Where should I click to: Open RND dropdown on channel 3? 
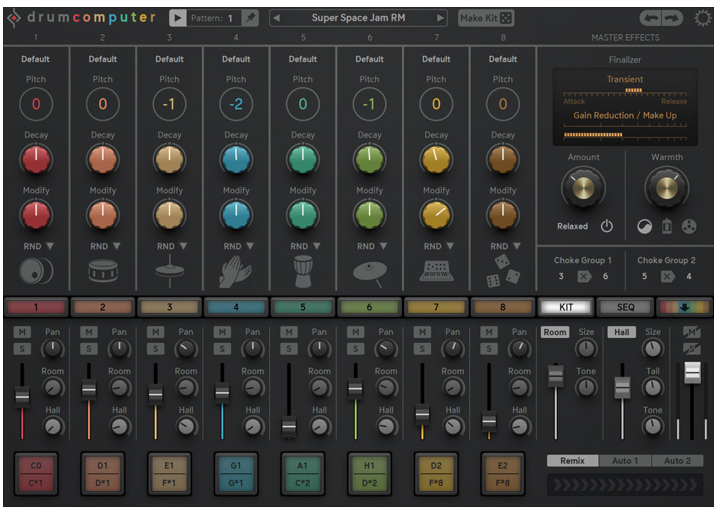(183, 246)
